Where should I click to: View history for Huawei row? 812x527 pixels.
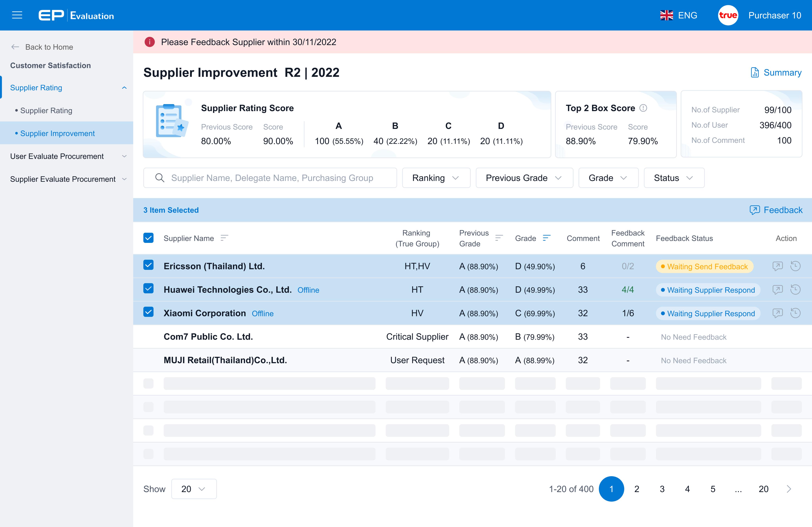click(x=795, y=290)
